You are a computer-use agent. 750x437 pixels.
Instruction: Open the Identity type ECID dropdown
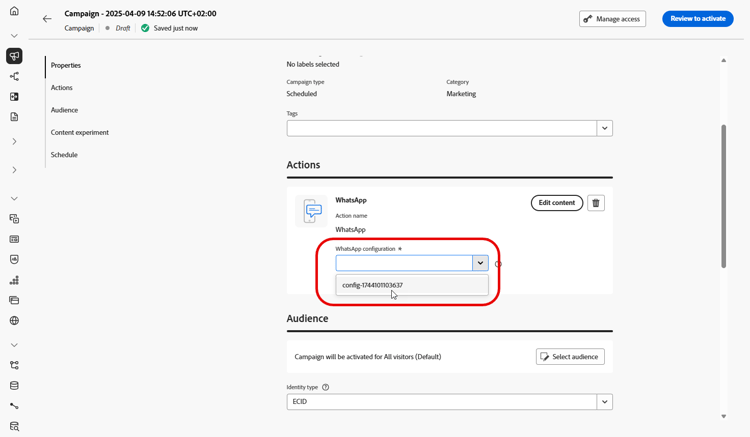450,402
